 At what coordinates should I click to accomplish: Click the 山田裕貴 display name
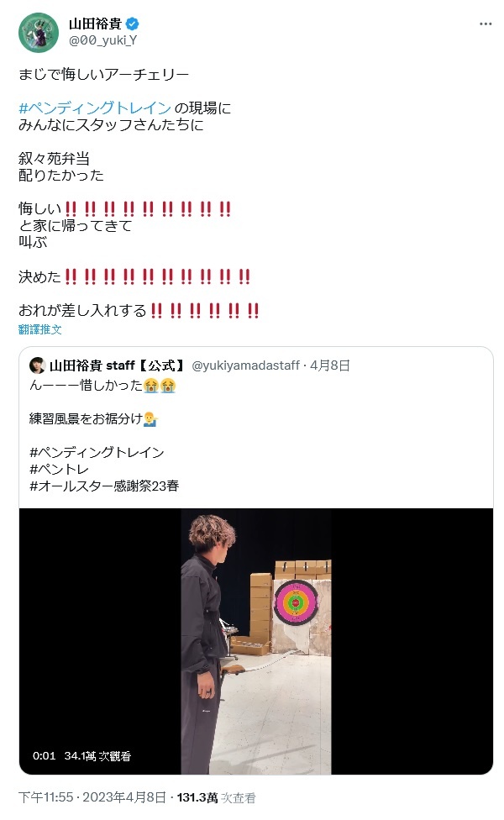pos(95,24)
